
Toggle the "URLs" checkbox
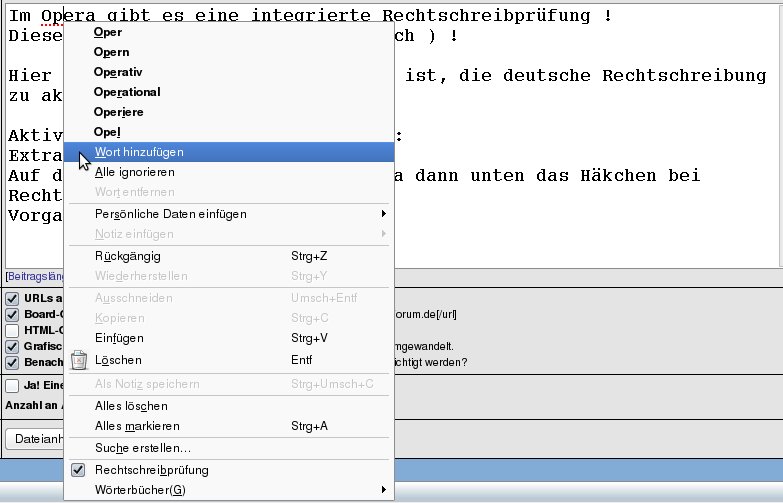12,299
